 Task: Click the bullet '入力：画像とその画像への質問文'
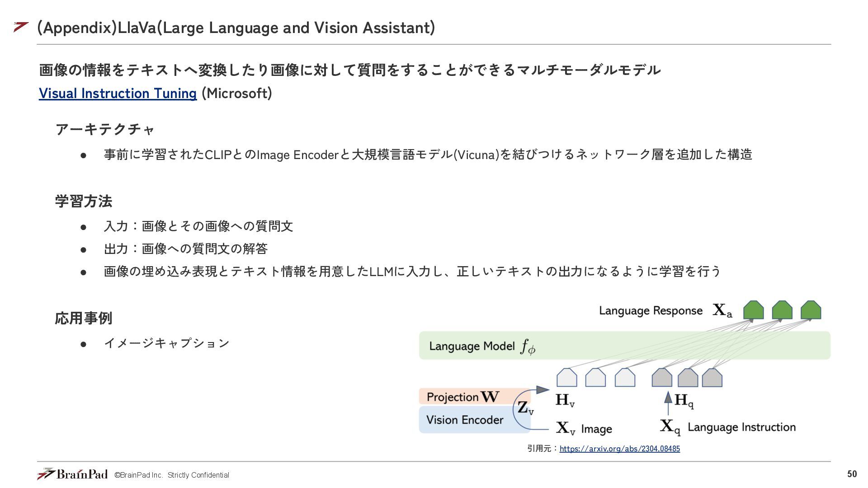point(198,226)
